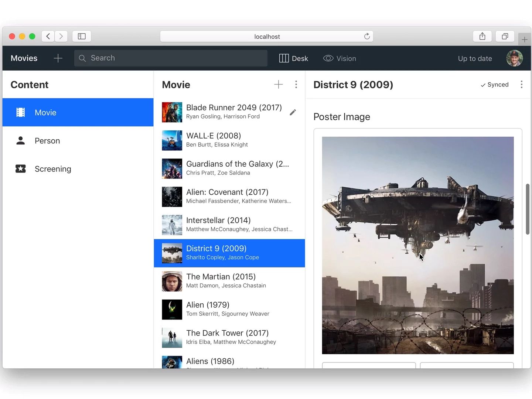Reload the page with the refresh icon
532x399 pixels.
[x=367, y=36]
